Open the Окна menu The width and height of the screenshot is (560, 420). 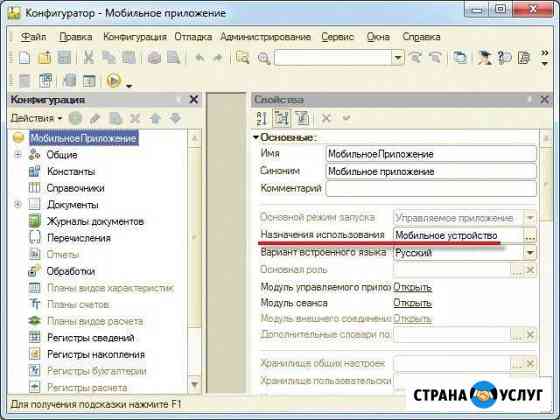coord(378,37)
